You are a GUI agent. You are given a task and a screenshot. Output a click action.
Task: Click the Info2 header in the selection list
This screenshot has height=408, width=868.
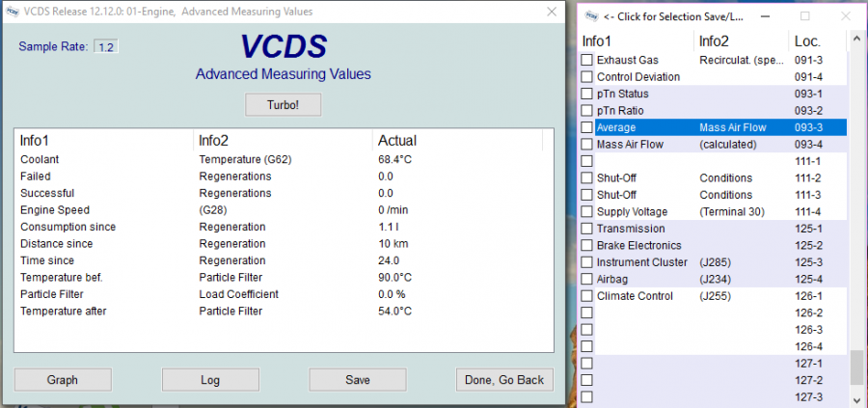point(742,41)
